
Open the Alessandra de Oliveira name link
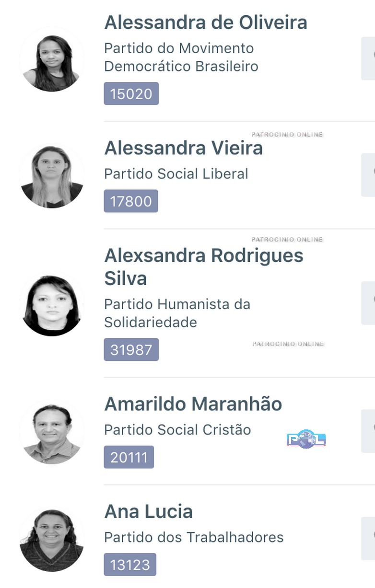[x=206, y=23]
